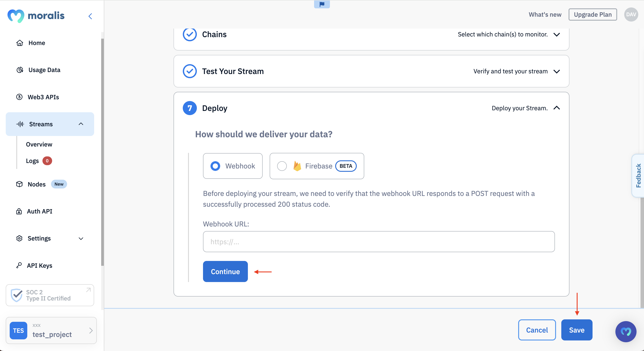Click the Continue button

click(x=225, y=272)
